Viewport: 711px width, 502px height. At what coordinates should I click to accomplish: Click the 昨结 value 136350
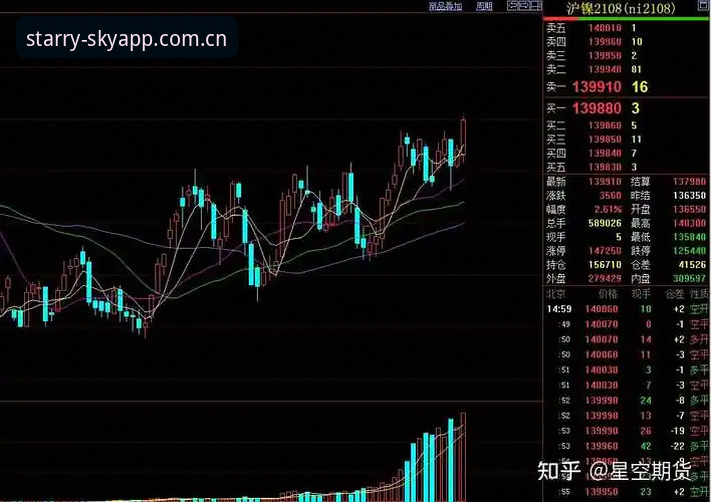click(x=689, y=195)
